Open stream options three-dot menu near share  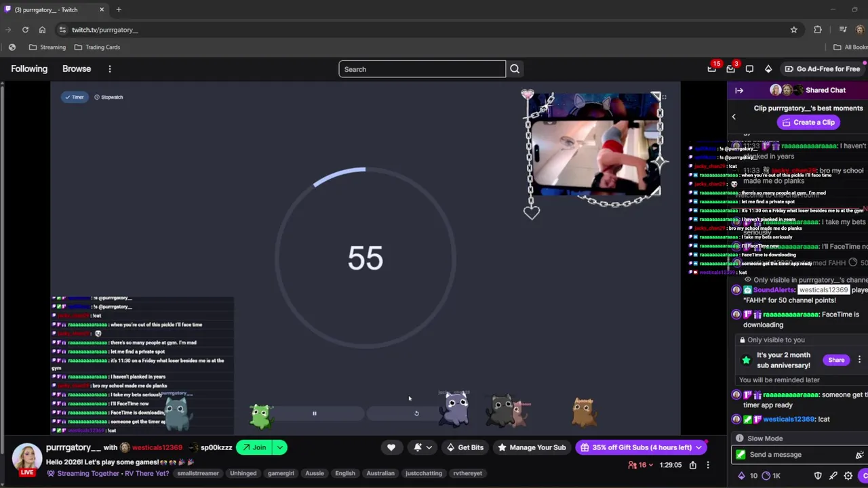708,465
